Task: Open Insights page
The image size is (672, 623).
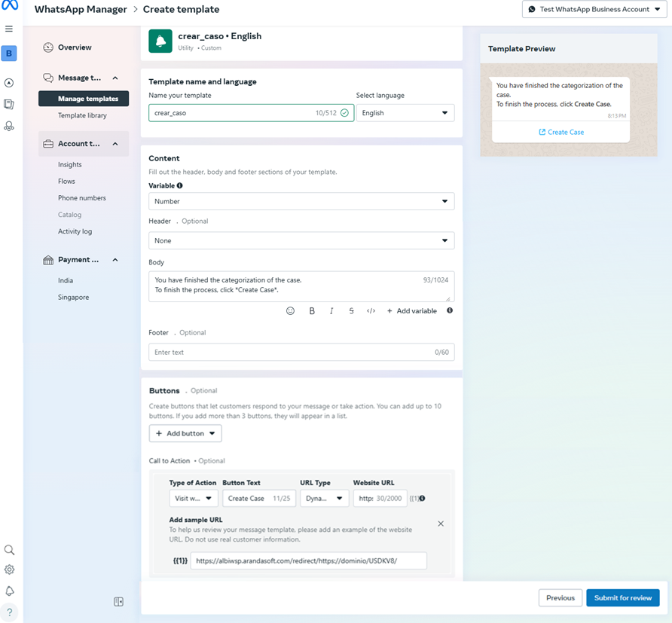Action: click(70, 164)
